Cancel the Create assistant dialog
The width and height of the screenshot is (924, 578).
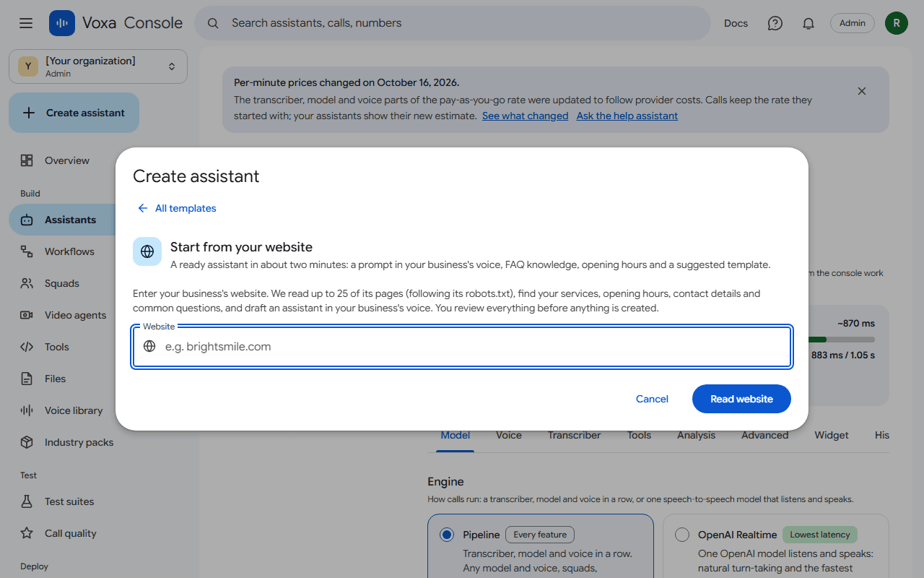click(652, 399)
